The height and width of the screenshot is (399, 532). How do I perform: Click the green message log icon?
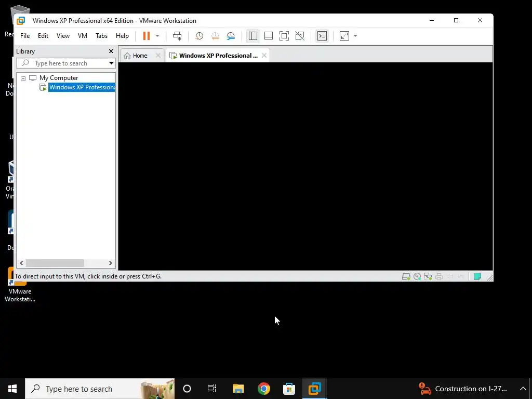tap(477, 276)
